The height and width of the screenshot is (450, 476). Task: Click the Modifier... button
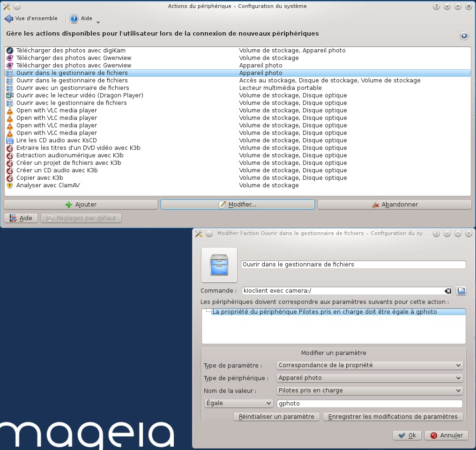click(x=238, y=205)
